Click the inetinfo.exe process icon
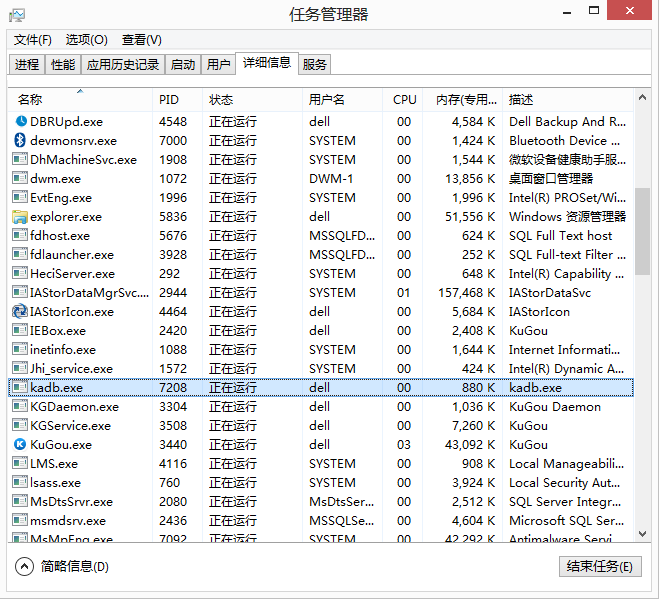Screen dimensions: 659x599 [20, 349]
